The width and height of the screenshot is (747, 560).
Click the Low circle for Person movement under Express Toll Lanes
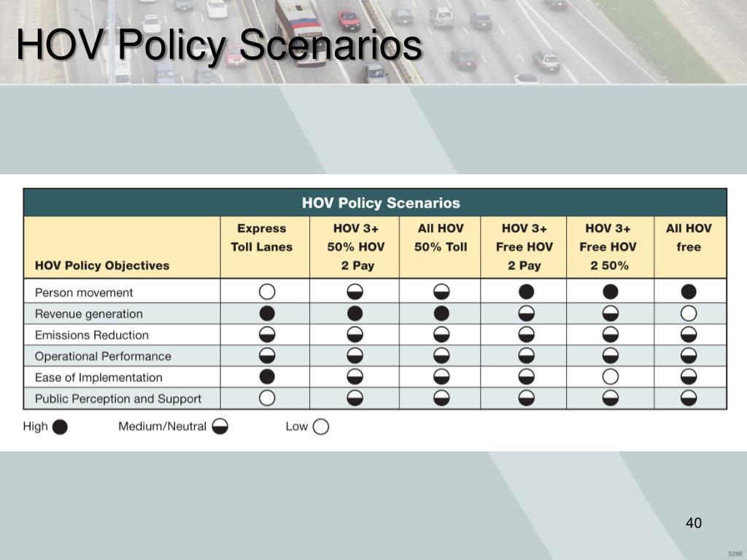pos(267,292)
